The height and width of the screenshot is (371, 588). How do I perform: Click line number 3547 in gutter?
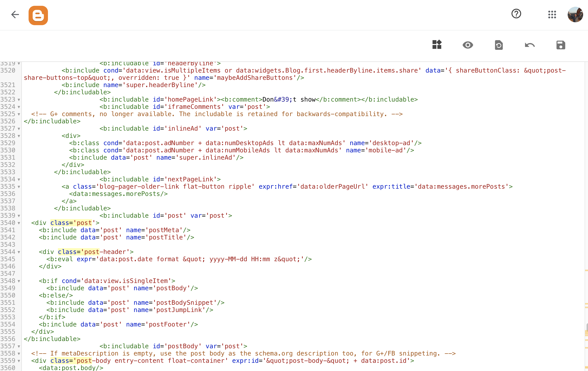coord(8,274)
